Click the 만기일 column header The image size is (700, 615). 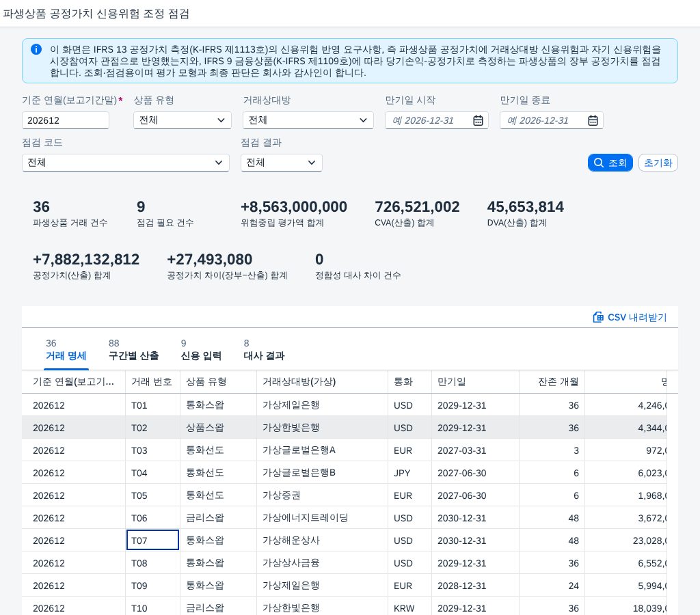[x=476, y=382]
